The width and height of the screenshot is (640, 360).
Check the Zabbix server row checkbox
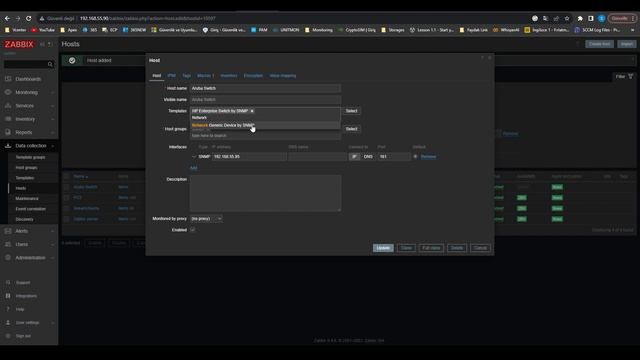pos(67,219)
